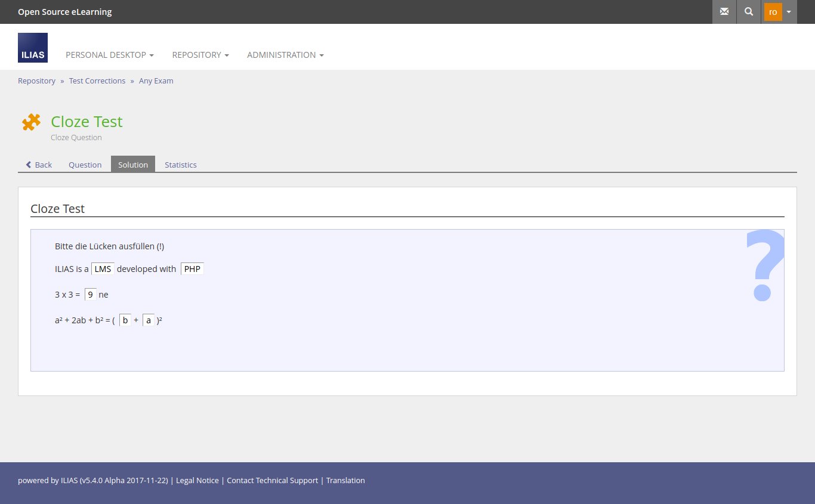Click the Any Exam breadcrumb

(156, 81)
